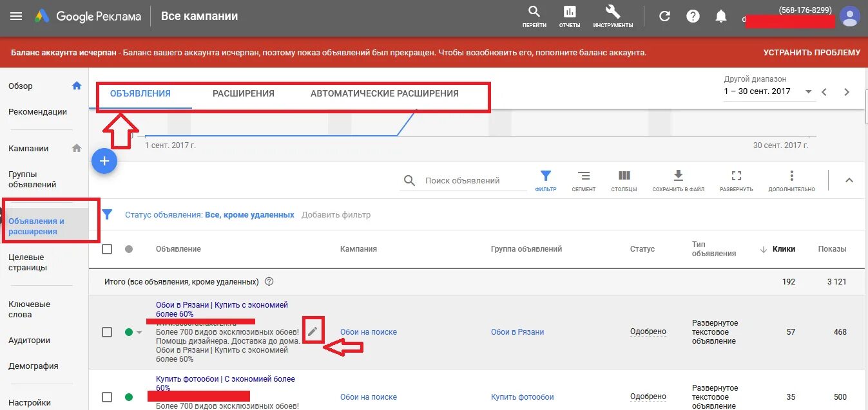The width and height of the screenshot is (868, 410).
Task: Go to previous date range
Action: click(824, 92)
